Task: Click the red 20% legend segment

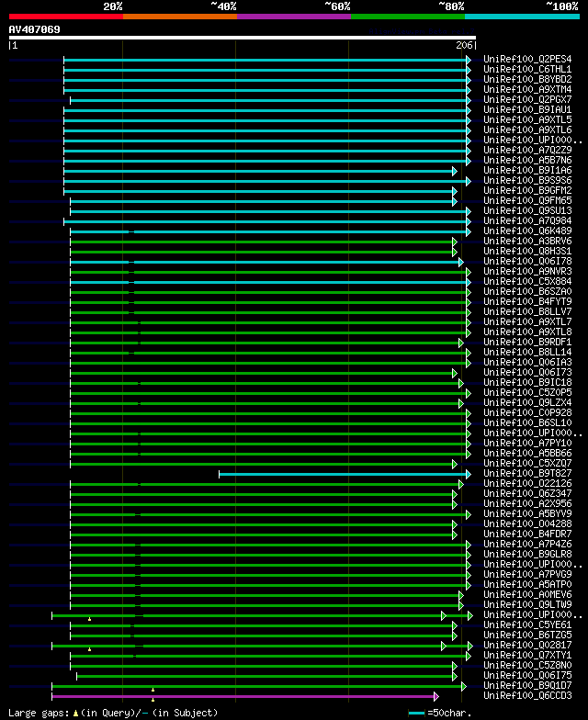Action: pos(66,17)
